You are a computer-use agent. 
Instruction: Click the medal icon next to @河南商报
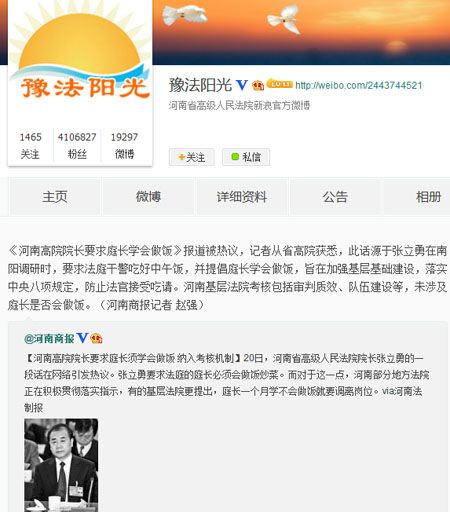coord(96,338)
